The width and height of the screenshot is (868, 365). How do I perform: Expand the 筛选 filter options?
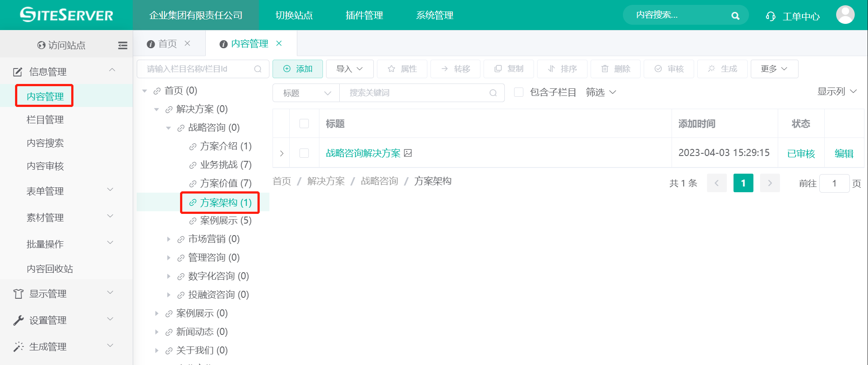pos(601,92)
